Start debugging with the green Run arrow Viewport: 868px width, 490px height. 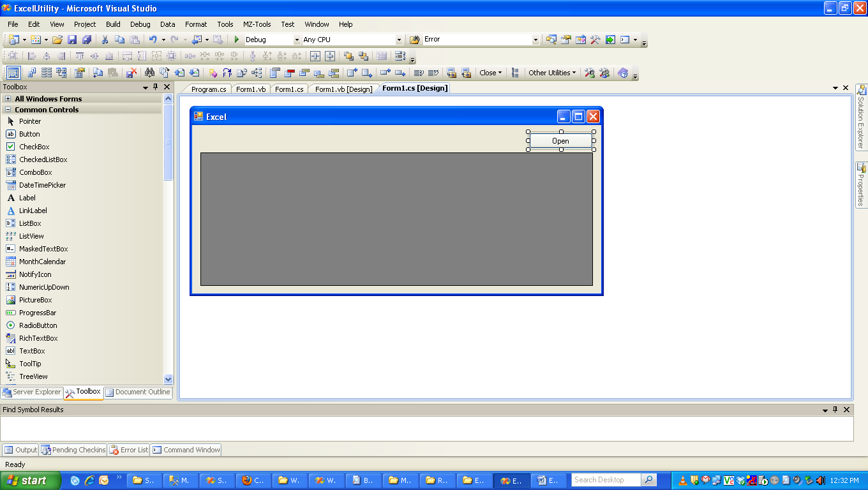click(236, 39)
